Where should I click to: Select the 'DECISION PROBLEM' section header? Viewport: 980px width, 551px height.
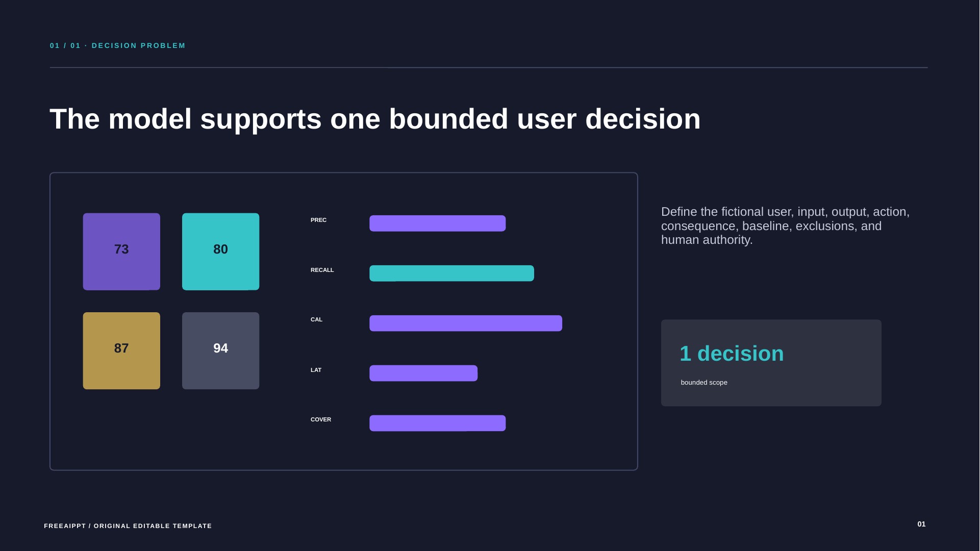click(x=118, y=46)
